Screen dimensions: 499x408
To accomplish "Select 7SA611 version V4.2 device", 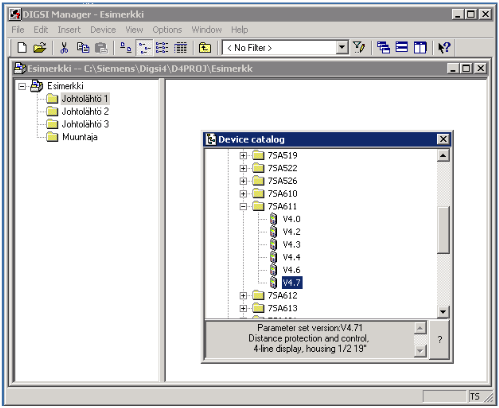I will point(292,232).
